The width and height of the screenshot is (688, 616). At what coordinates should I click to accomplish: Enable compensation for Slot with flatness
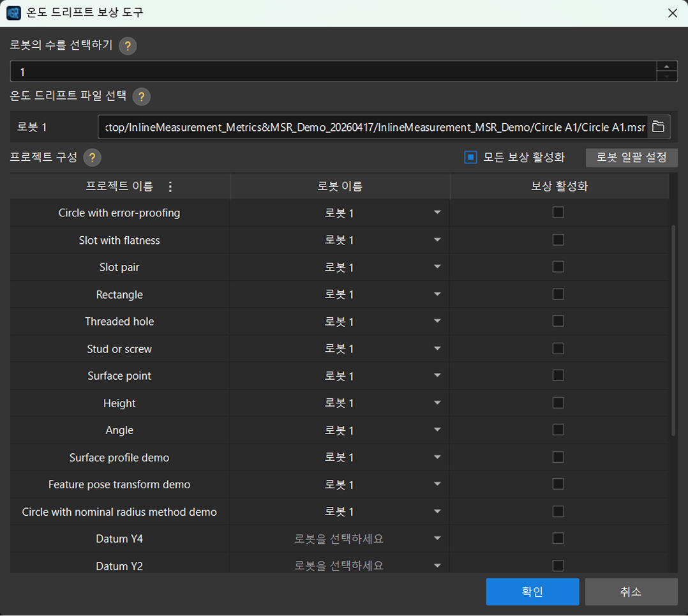pyautogui.click(x=558, y=239)
